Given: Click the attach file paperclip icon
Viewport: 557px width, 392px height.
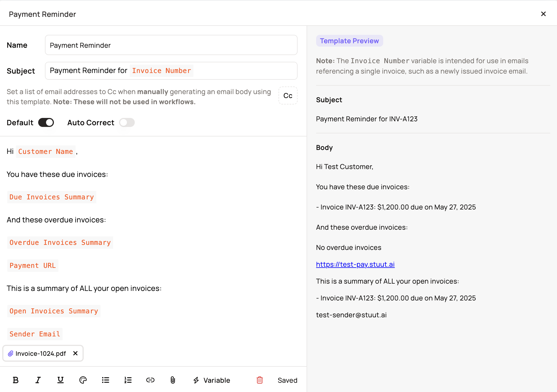Looking at the screenshot, I should click(x=173, y=380).
